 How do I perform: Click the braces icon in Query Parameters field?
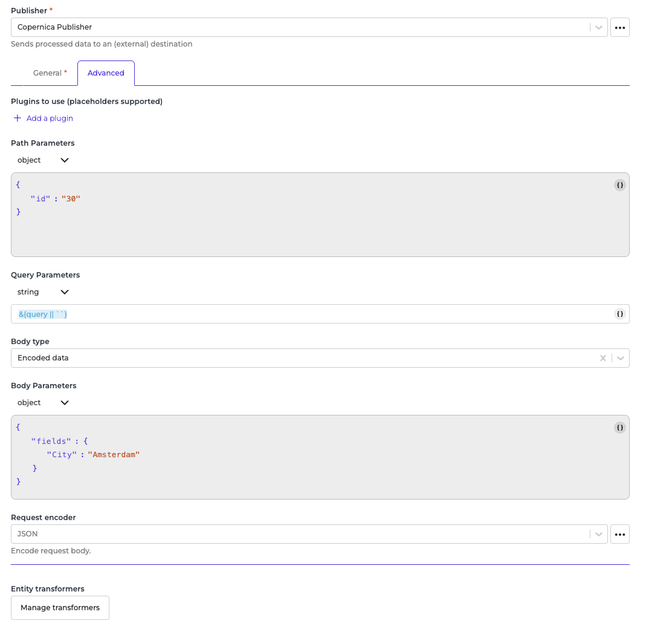click(619, 314)
